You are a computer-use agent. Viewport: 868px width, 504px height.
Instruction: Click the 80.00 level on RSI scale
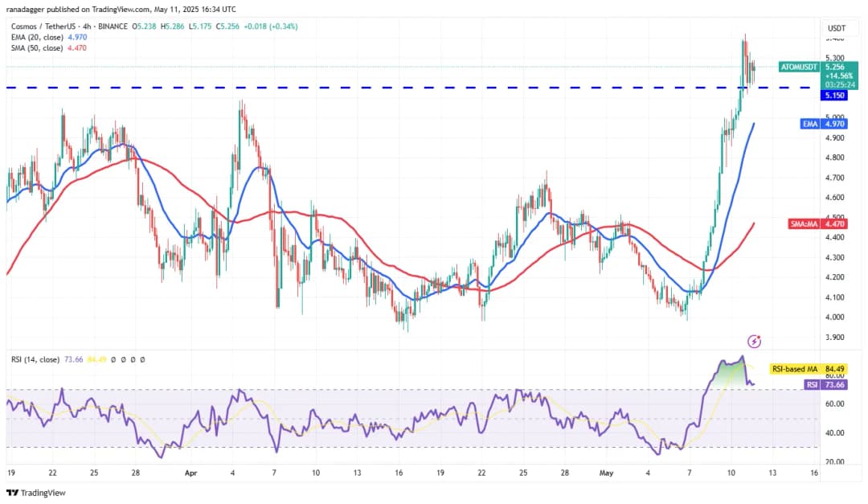coord(834,375)
